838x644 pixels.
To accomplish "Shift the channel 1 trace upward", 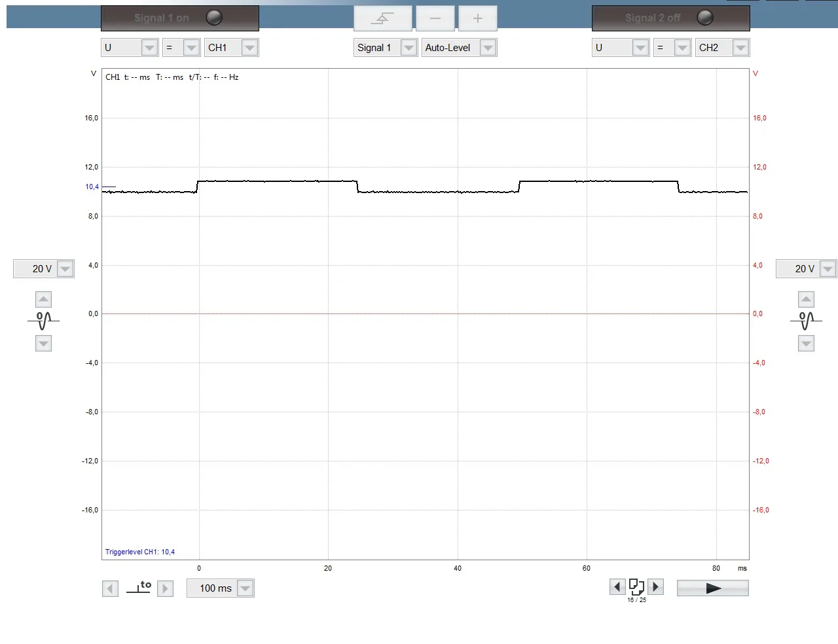I will pos(43,300).
